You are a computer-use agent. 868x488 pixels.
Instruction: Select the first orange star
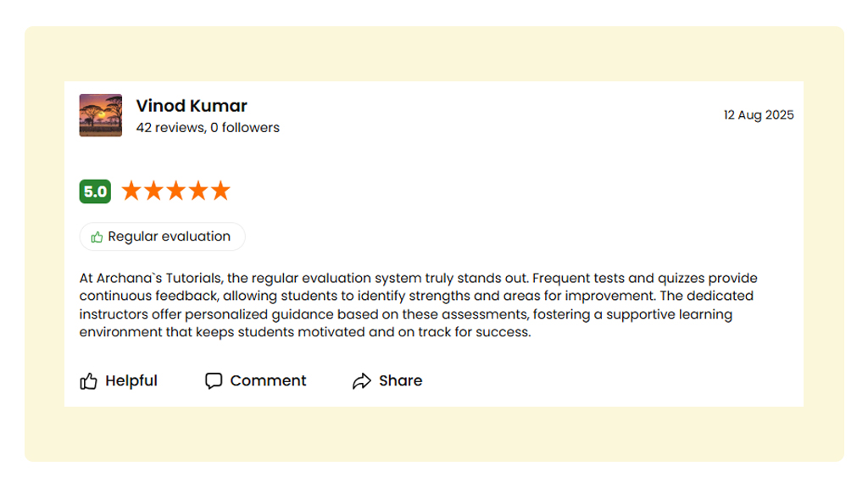point(131,191)
